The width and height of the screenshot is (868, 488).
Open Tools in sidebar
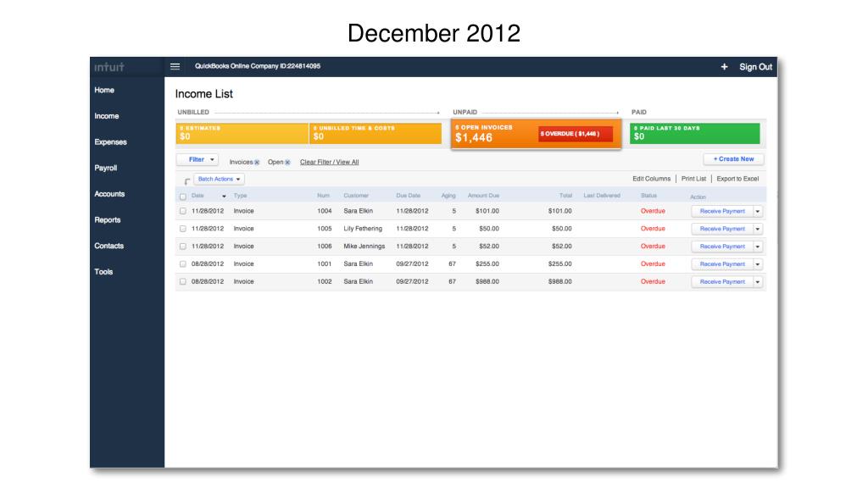[x=103, y=272]
